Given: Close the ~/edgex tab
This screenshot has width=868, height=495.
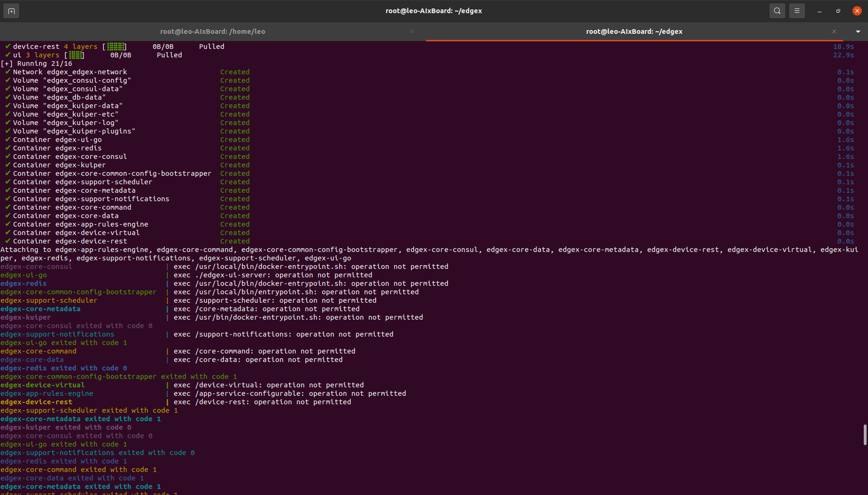Looking at the screenshot, I should point(834,31).
